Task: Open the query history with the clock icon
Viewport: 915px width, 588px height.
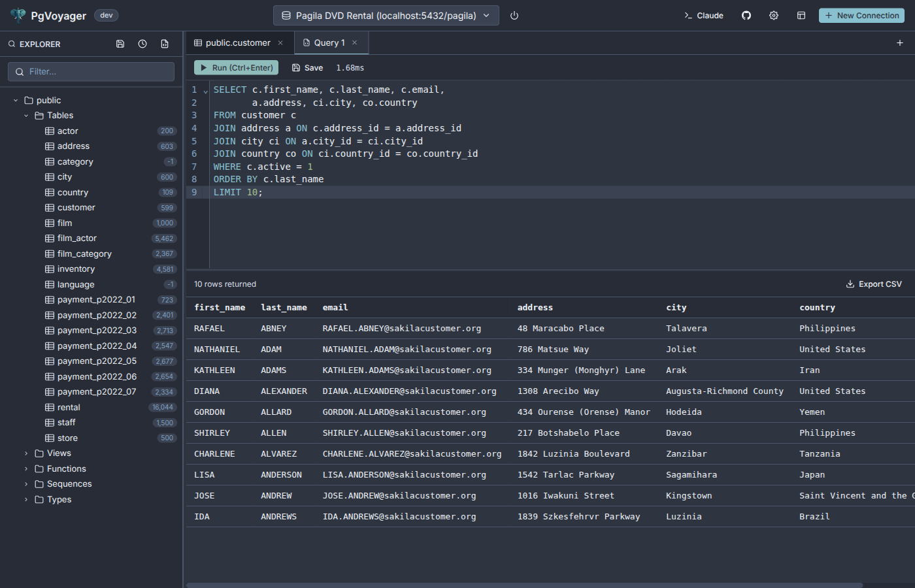Action: tap(142, 43)
